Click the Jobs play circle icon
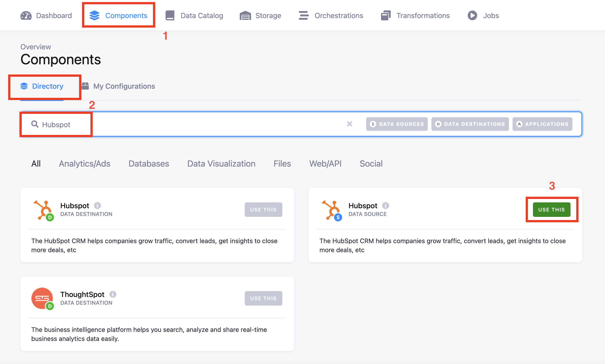 tap(472, 15)
